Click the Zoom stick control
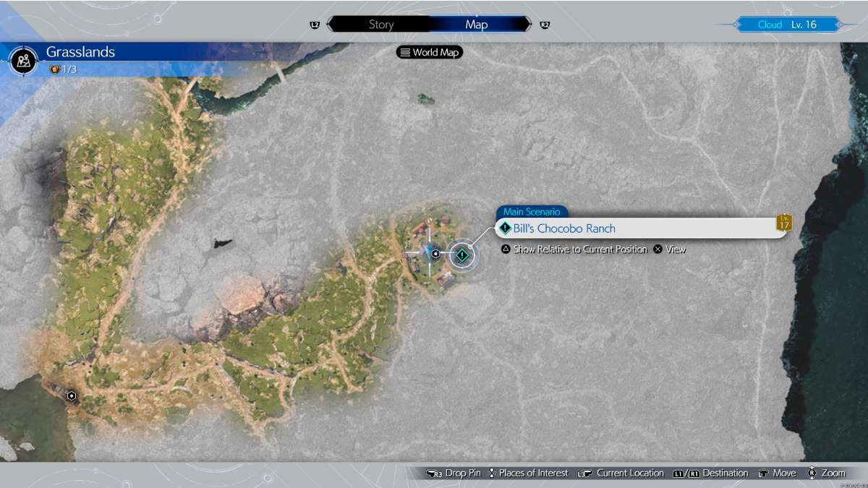 tap(826, 473)
